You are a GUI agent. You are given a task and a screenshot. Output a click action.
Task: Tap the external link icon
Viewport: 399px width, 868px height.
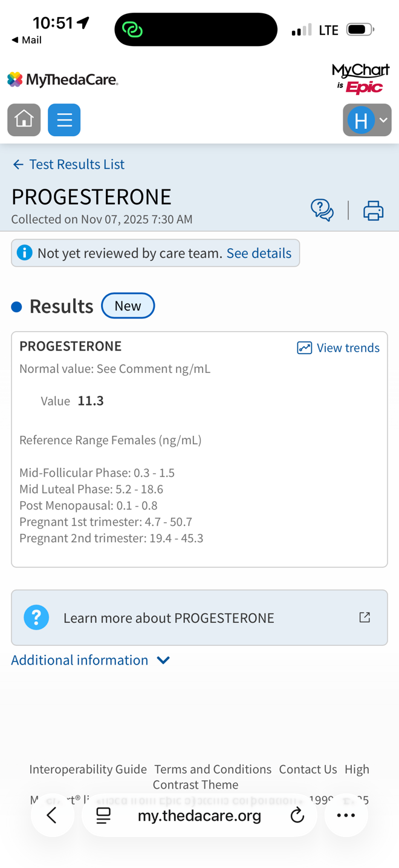pos(365,617)
